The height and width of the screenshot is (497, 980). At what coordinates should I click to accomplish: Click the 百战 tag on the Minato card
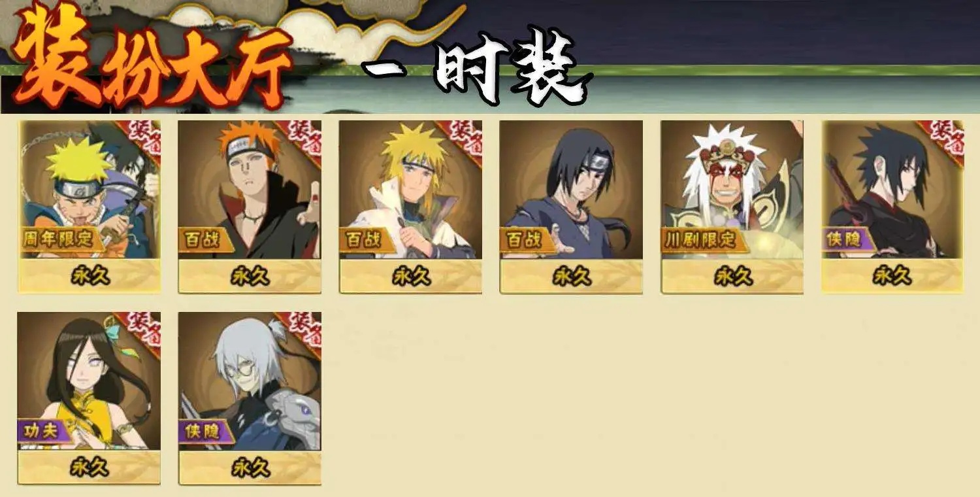[362, 239]
